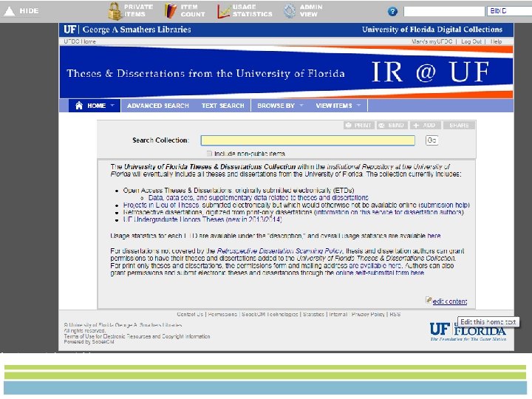Open the Permissions footer link
The width and height of the screenshot is (532, 399).
(222, 314)
